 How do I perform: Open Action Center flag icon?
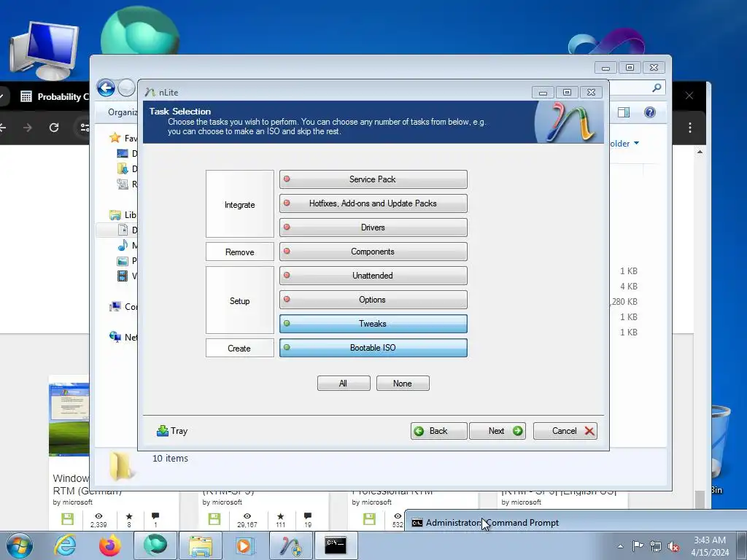(638, 546)
